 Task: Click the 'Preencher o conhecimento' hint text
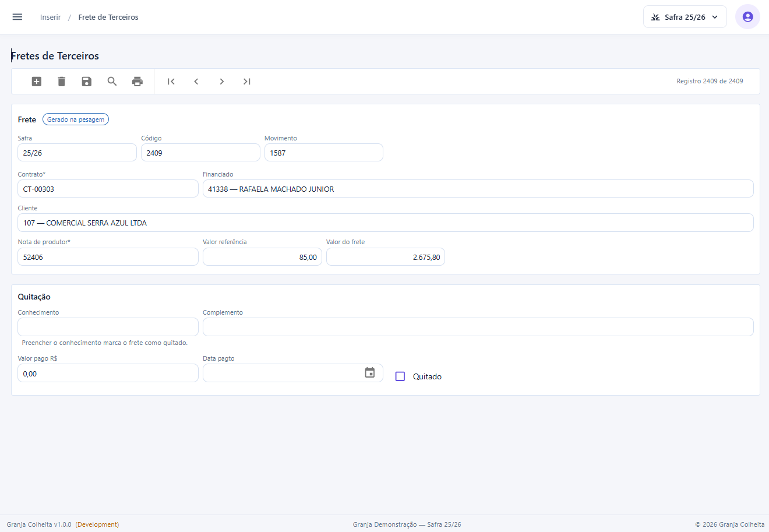click(105, 343)
